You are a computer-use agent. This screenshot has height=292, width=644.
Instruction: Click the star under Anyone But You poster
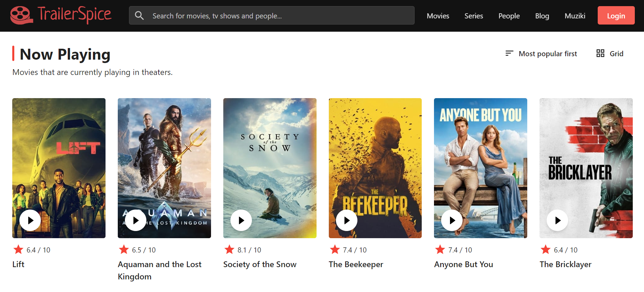point(440,249)
